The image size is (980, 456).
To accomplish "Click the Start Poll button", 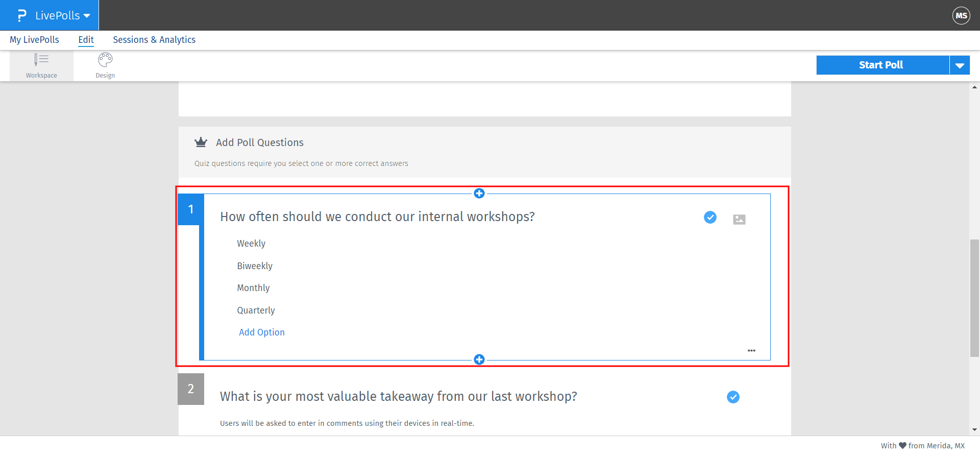I will coord(882,65).
